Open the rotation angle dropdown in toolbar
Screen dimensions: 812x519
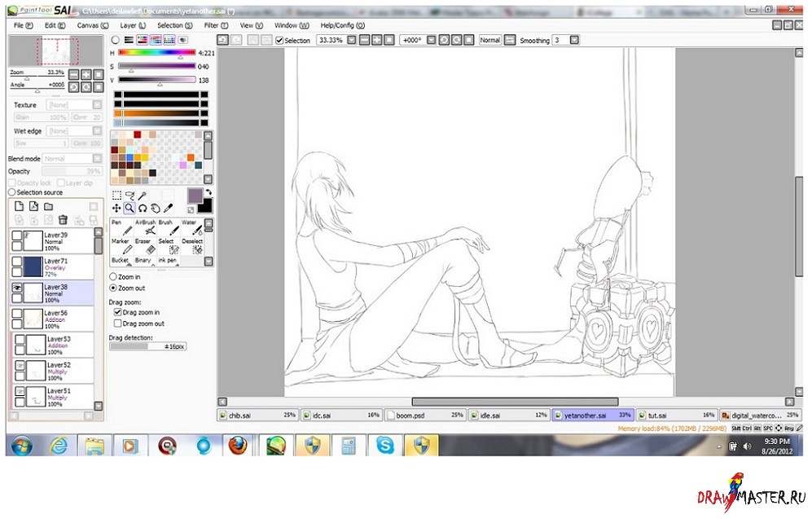point(431,40)
